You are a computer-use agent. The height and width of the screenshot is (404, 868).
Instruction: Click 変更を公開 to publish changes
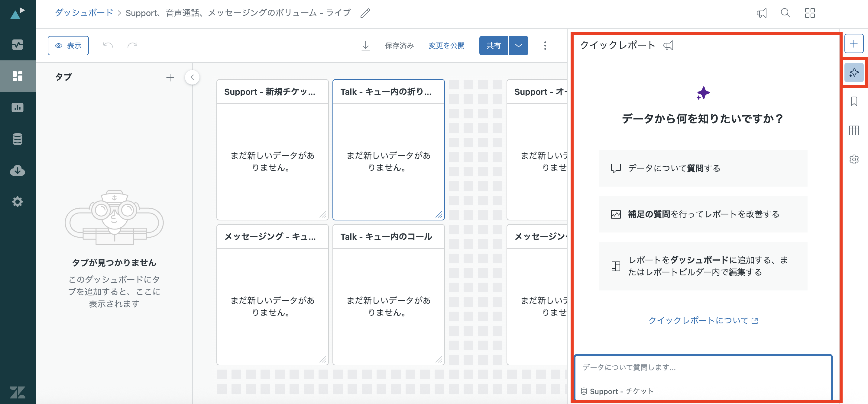click(x=446, y=46)
